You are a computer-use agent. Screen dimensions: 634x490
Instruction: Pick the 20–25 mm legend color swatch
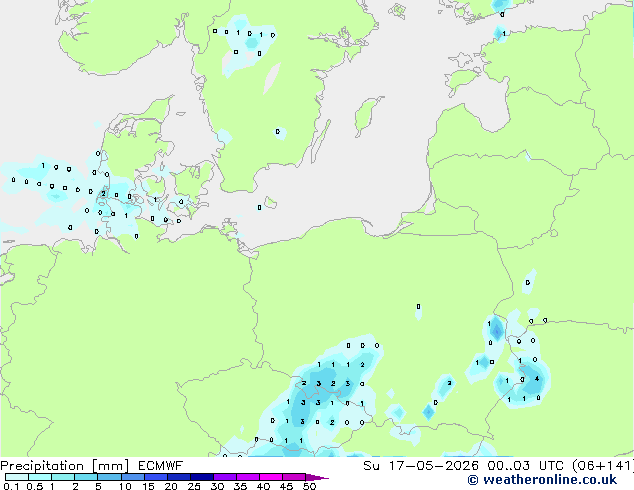pyautogui.click(x=178, y=477)
